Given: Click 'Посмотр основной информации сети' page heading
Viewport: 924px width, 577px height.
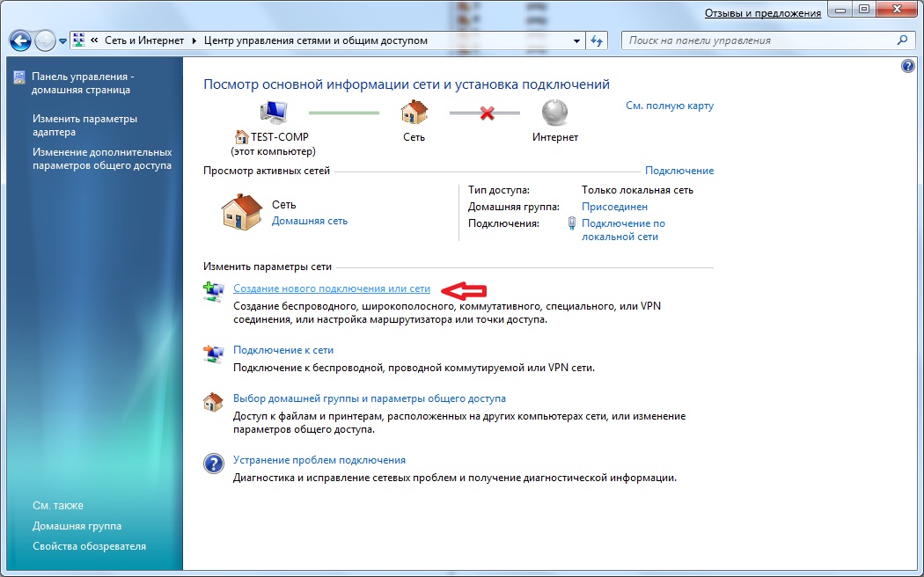Looking at the screenshot, I should tap(407, 84).
